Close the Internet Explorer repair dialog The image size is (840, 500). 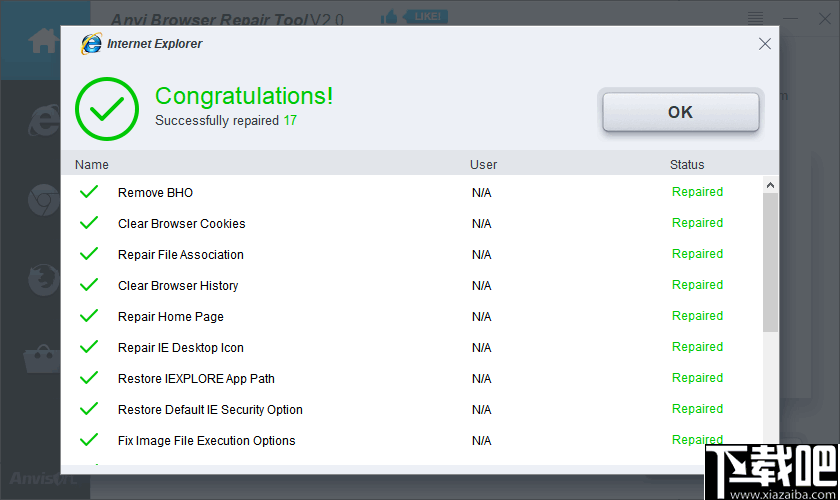765,44
